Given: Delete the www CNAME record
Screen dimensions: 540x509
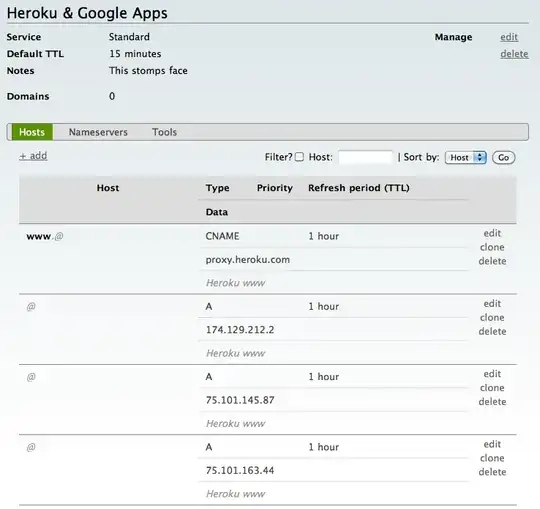Looking at the screenshot, I should pos(492,261).
